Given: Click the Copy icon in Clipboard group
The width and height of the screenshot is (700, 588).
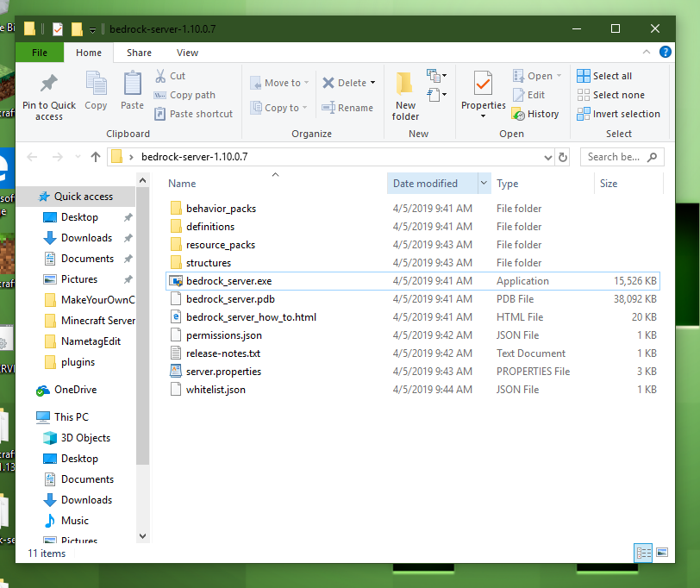Looking at the screenshot, I should (x=96, y=84).
